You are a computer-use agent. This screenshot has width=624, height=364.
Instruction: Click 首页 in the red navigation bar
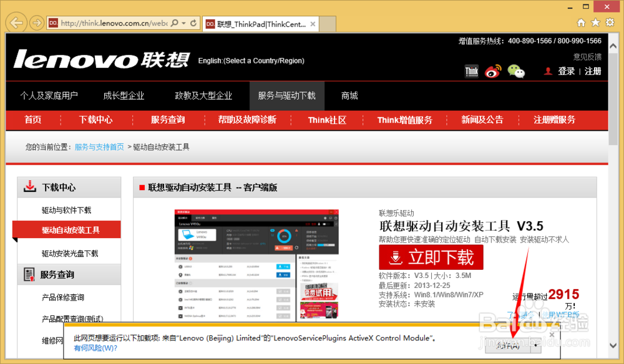(32, 120)
